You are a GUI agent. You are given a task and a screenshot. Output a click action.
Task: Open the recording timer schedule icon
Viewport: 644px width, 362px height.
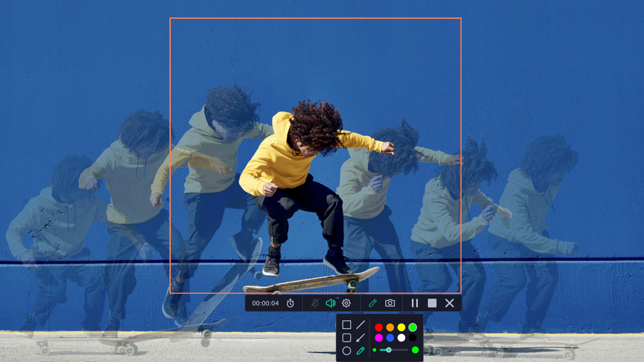coord(290,303)
